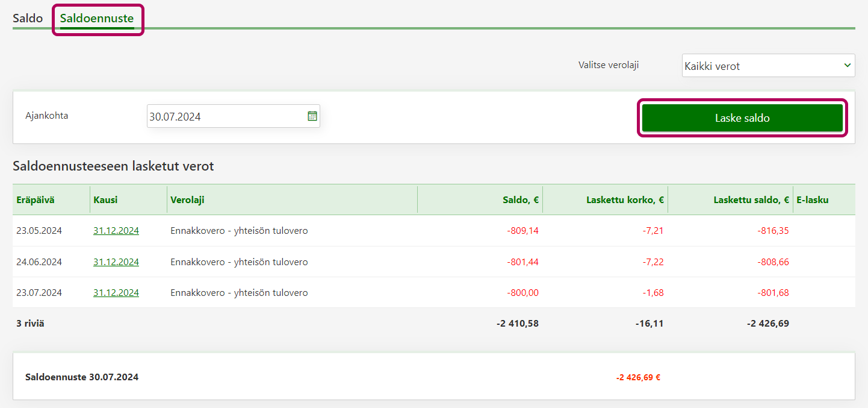868x408 pixels.
Task: Click the -816,35 calculated balance amount
Action: coord(773,231)
